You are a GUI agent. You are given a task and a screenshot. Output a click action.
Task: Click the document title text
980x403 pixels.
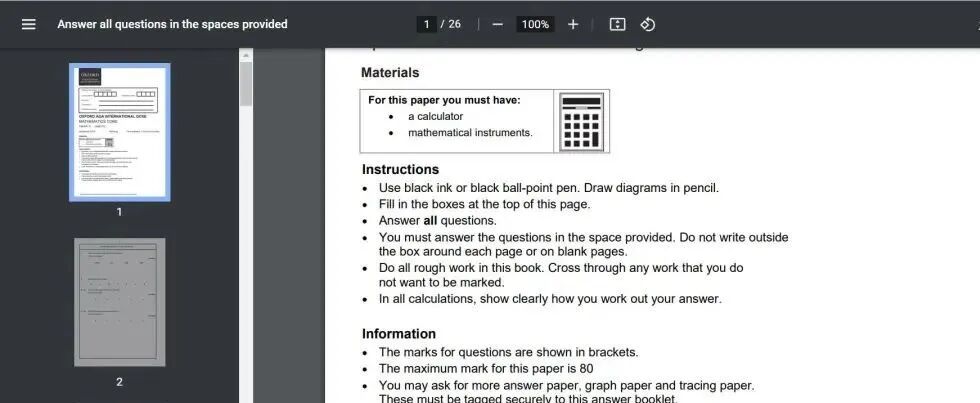(x=172, y=24)
